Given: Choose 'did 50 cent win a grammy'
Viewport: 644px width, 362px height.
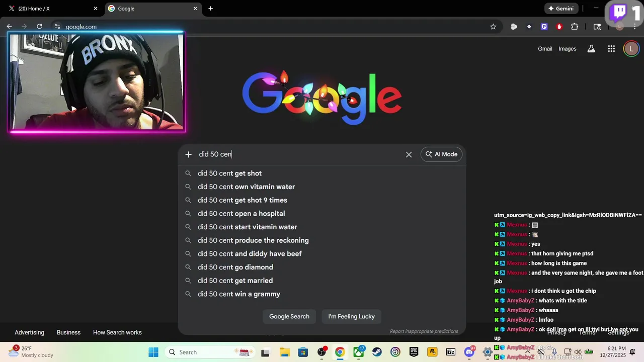Looking at the screenshot, I should pos(322,294).
